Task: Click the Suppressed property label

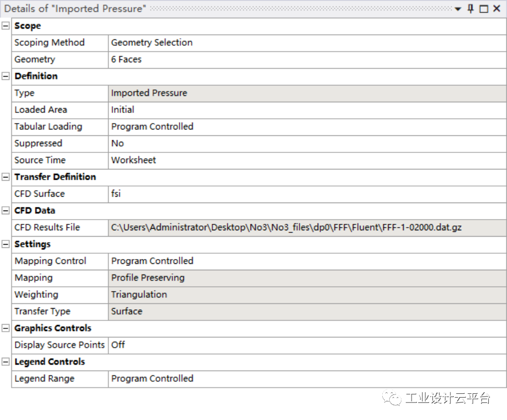Action: coord(38,143)
